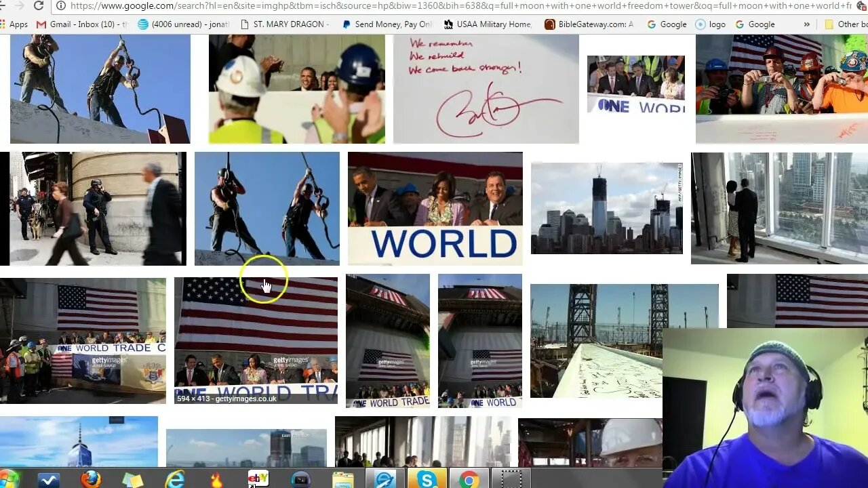868x488 pixels.
Task: Open first tall ONE WORLD TRADE flag photo
Action: click(x=387, y=341)
